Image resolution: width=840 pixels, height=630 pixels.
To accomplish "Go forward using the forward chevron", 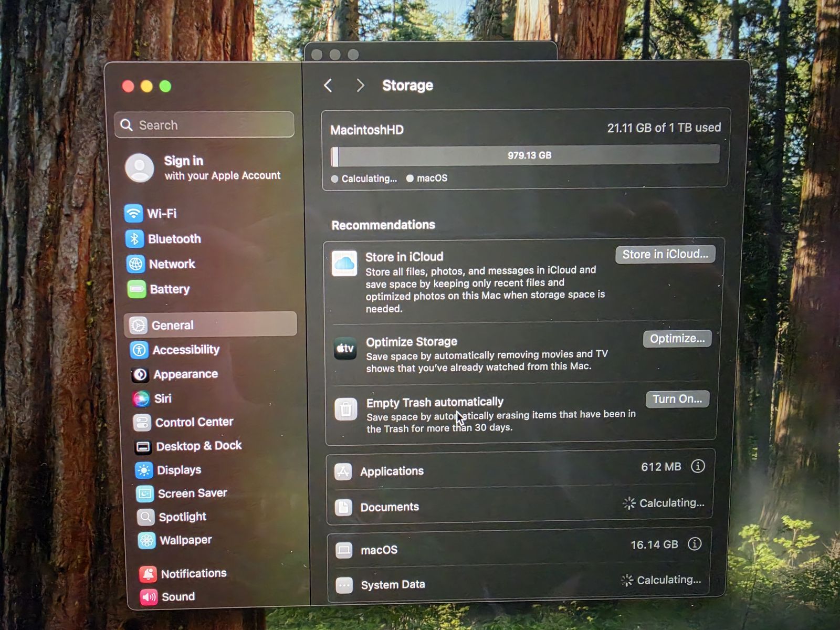I will click(x=360, y=86).
